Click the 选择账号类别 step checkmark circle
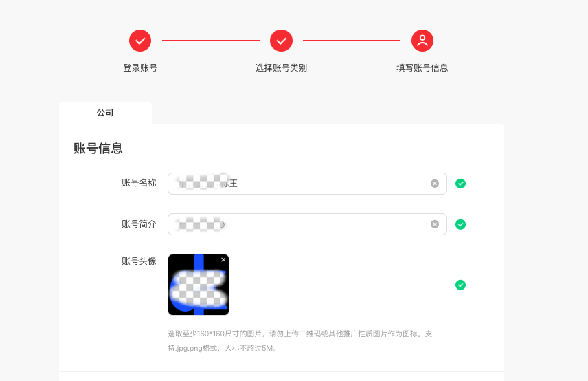Viewport: 588px width, 381px height. tap(281, 41)
